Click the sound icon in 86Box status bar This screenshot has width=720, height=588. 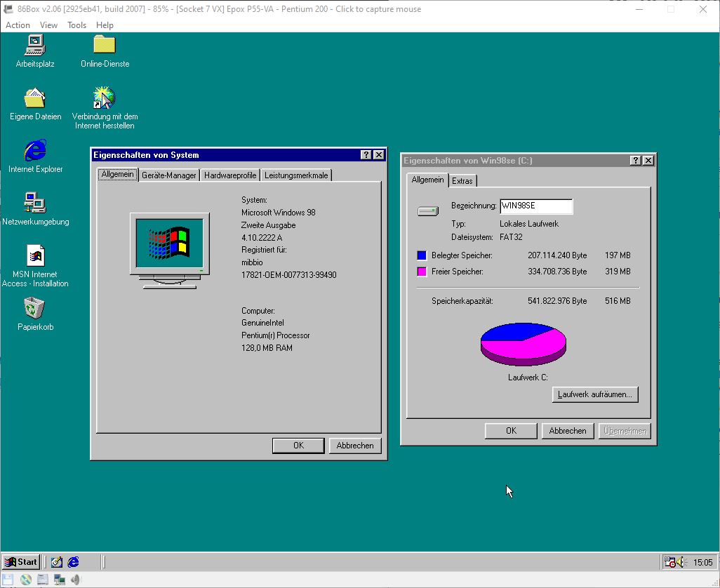coord(74,579)
